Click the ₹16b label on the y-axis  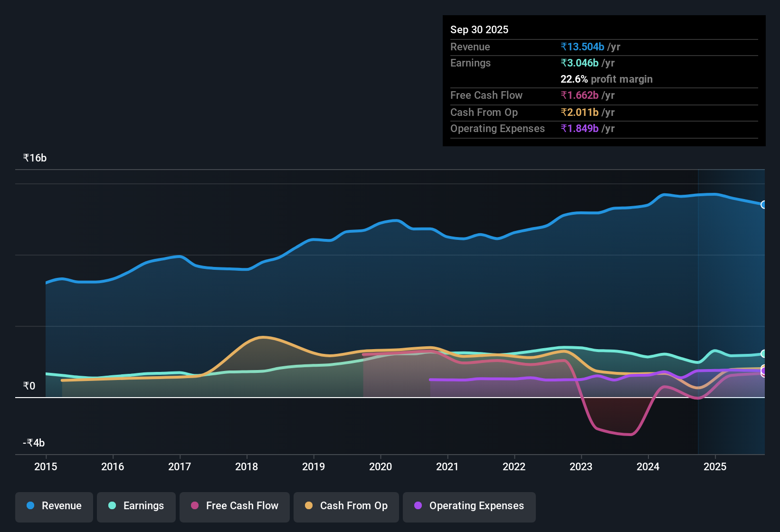[34, 158]
